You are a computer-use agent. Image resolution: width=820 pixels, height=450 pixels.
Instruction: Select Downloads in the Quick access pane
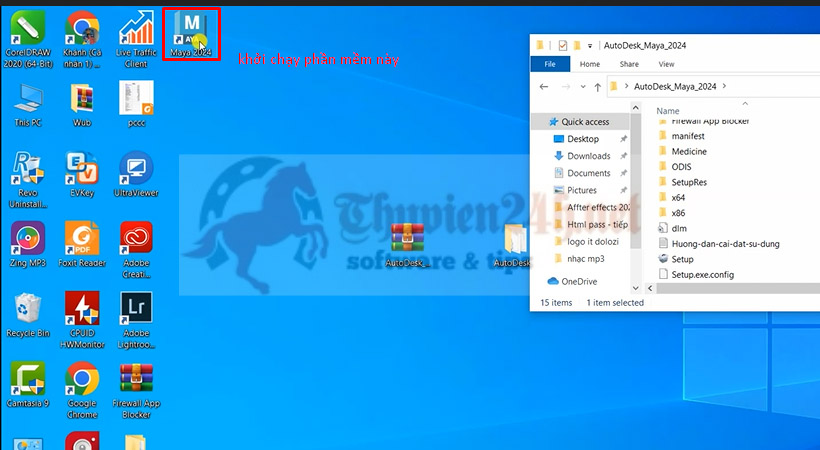tap(588, 156)
